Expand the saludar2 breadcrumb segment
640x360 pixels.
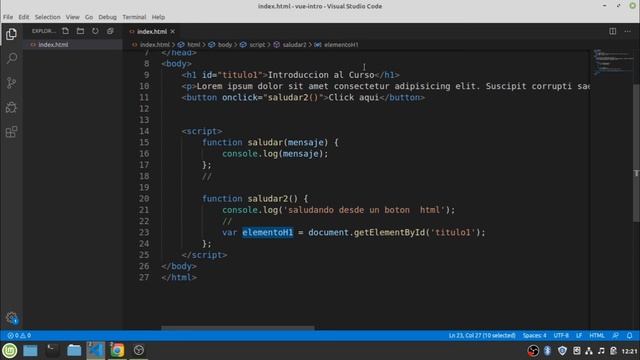point(290,45)
